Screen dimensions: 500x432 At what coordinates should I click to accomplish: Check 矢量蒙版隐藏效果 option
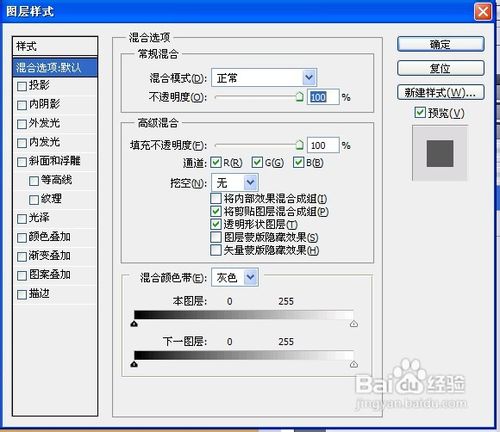click(216, 250)
